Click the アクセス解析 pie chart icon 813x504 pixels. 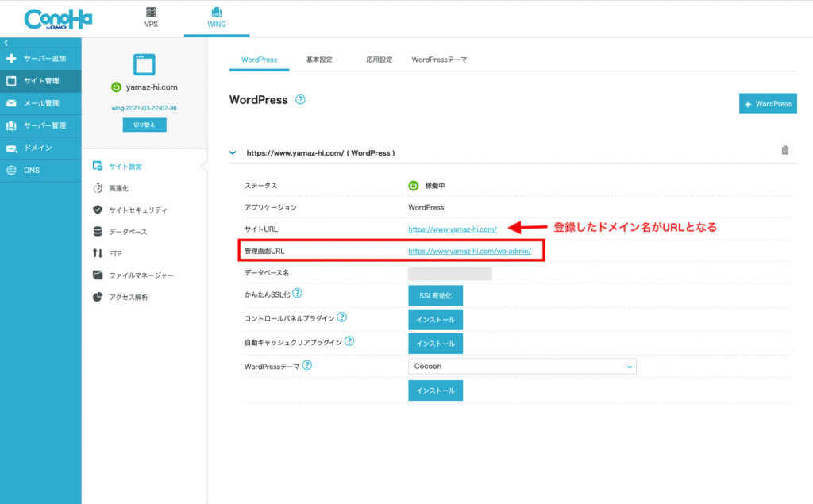coord(98,297)
